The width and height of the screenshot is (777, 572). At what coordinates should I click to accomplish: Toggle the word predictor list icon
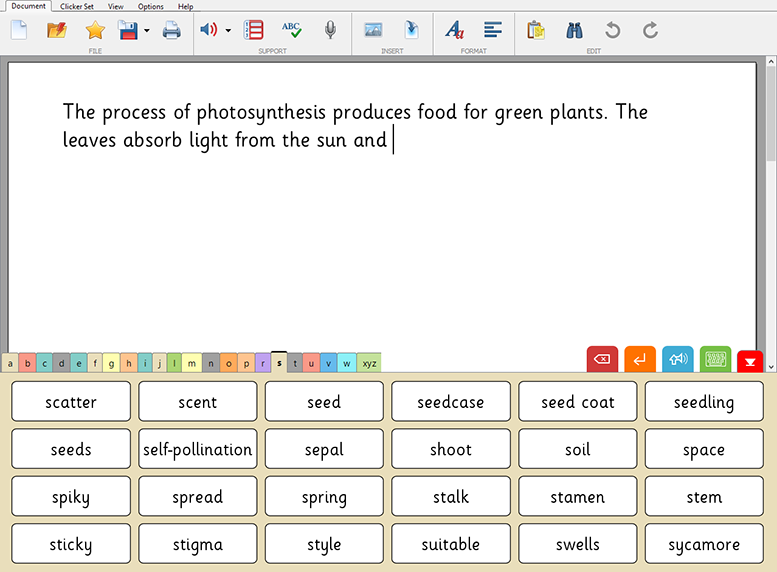tap(254, 30)
